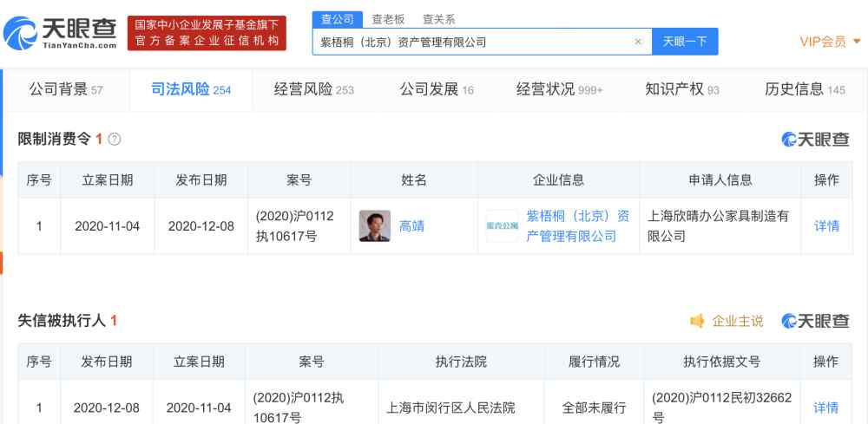Select case number (2020)沪0112执10617号 in 限制消费令 table
The image size is (868, 424).
(295, 226)
